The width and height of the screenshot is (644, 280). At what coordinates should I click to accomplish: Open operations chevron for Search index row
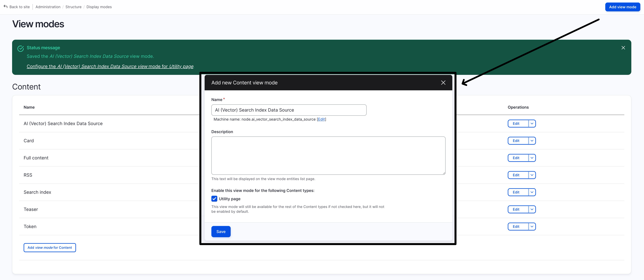pos(532,192)
